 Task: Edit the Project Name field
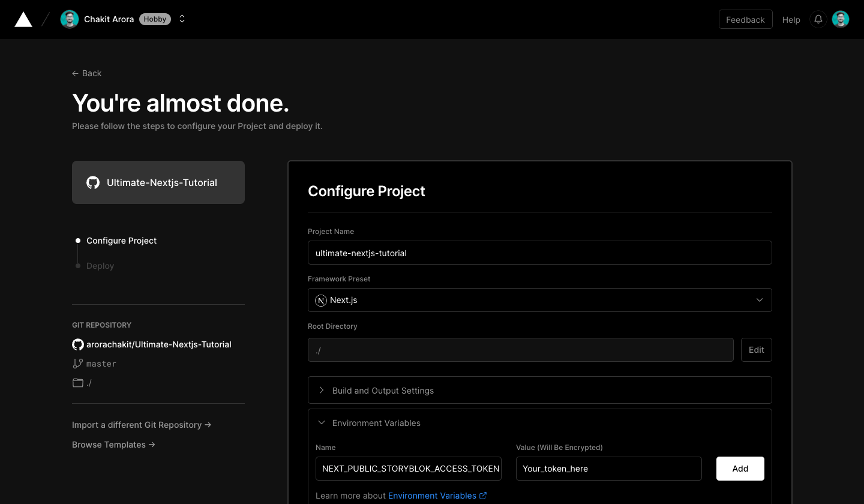(540, 253)
